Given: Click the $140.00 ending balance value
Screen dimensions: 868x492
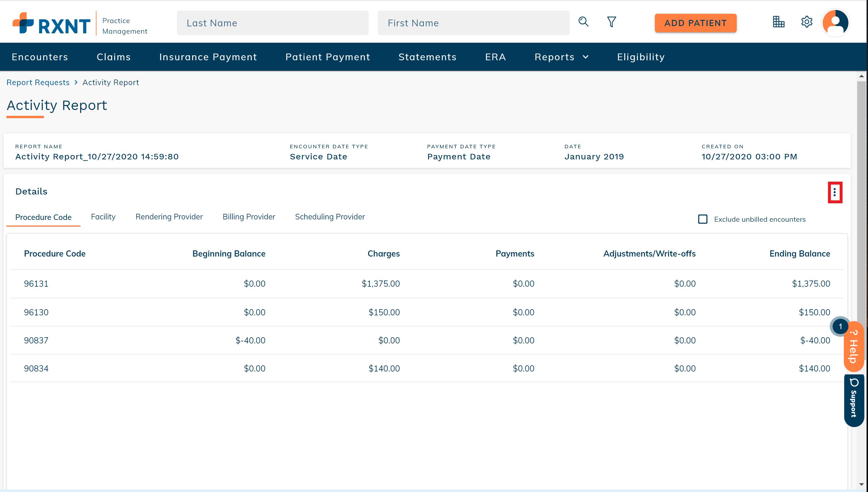Looking at the screenshot, I should click(814, 368).
